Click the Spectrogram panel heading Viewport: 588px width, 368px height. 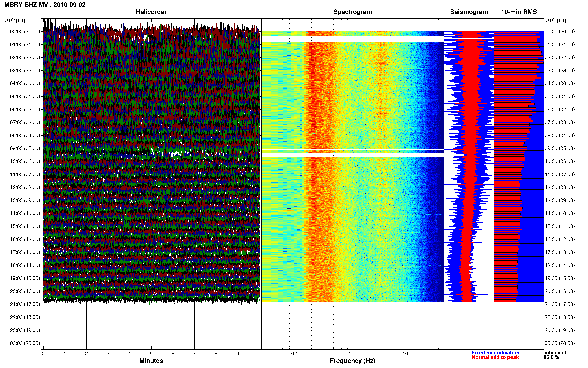pos(352,12)
